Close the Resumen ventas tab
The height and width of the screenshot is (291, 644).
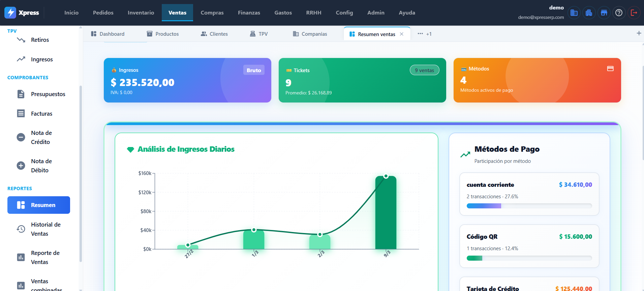[x=402, y=34]
